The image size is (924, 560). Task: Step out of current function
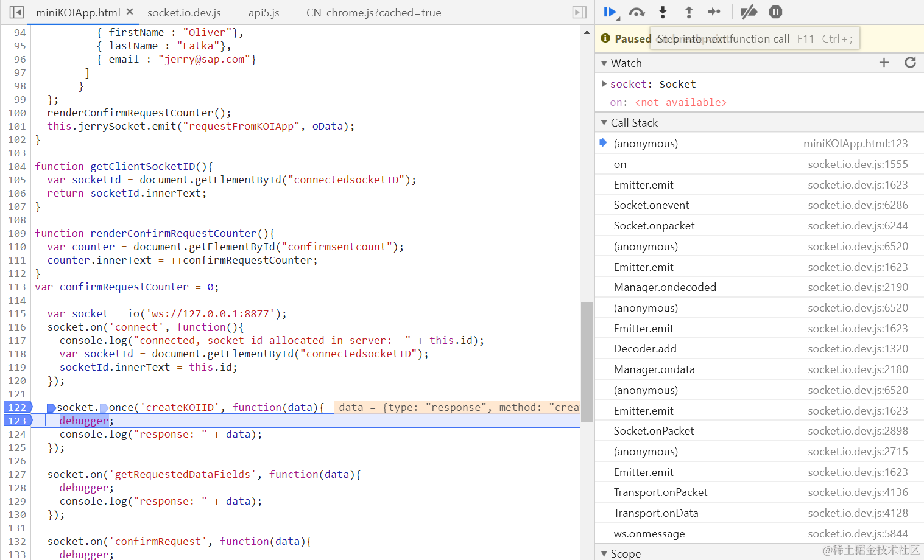coord(689,12)
